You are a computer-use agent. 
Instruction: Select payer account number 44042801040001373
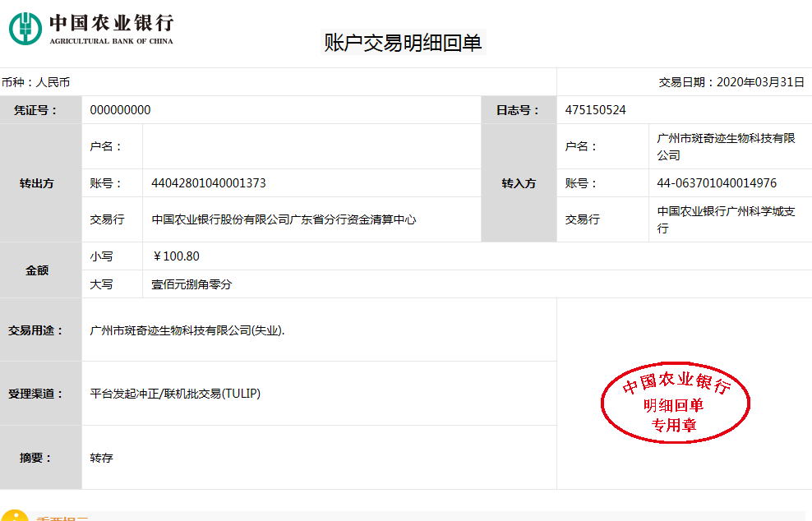(x=209, y=183)
